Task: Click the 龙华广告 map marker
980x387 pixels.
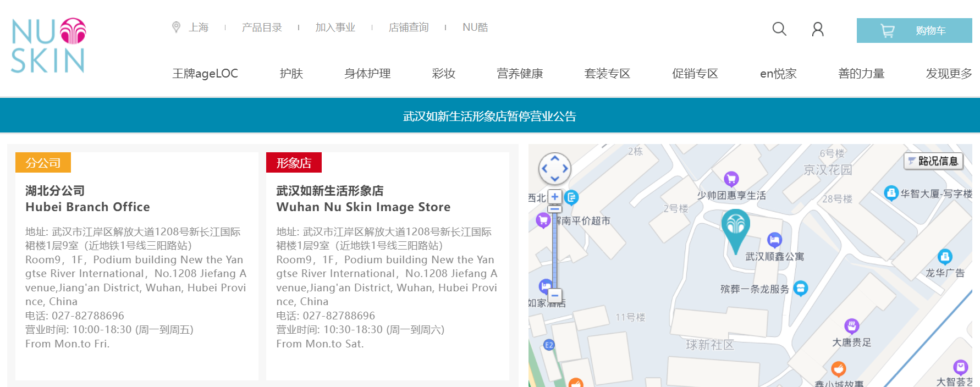Action: [945, 256]
